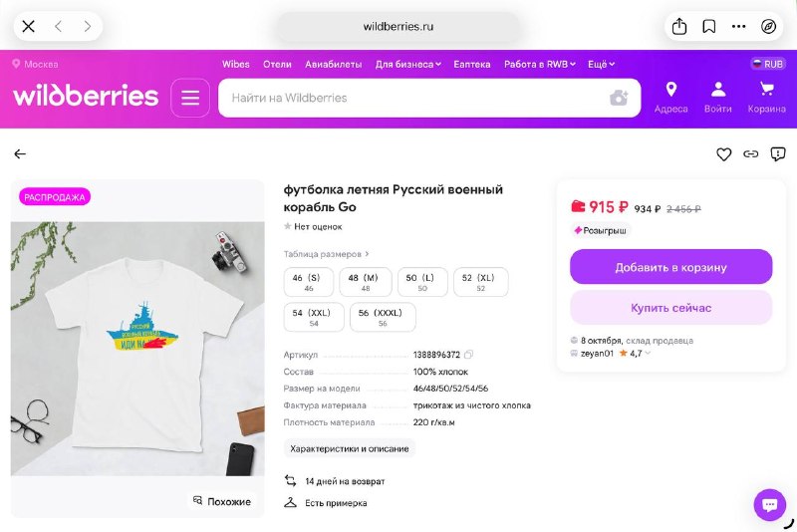Go to Wibes section
This screenshot has width=797, height=532.
click(x=236, y=64)
